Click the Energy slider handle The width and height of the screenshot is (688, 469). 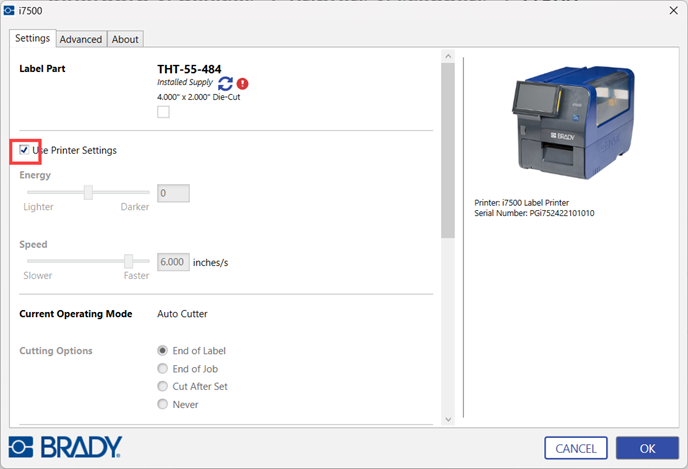(x=88, y=193)
